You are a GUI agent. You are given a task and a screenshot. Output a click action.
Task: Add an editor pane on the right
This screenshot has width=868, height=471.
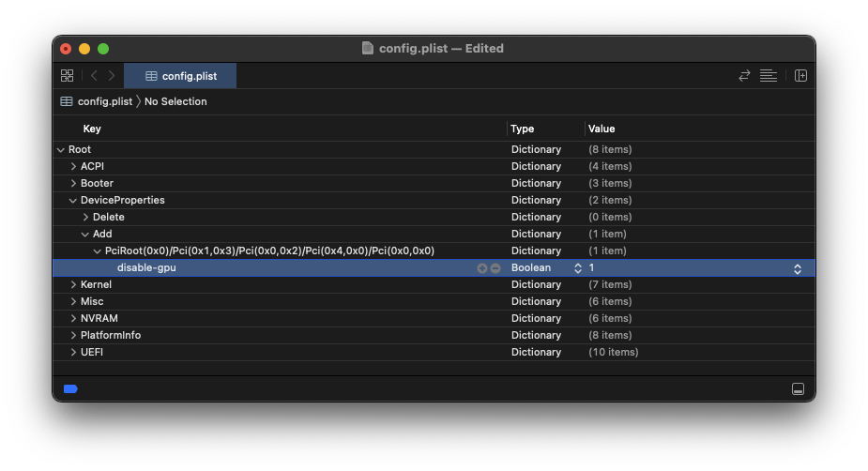coord(800,76)
